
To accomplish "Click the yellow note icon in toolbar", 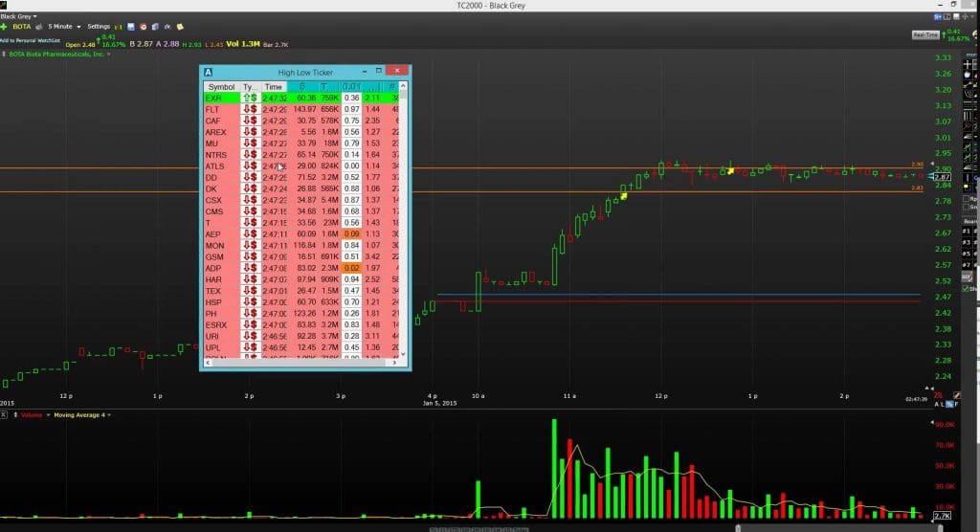I will 180,27.
